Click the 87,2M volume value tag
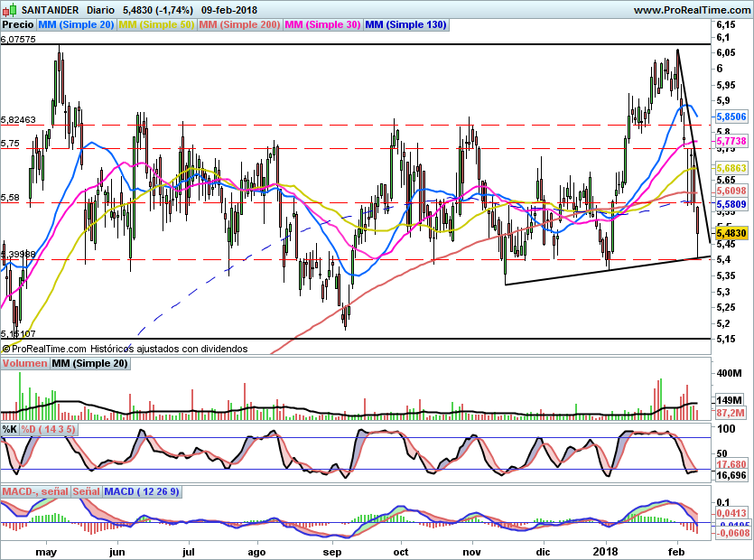This screenshot has height=560, width=754. coord(731,412)
